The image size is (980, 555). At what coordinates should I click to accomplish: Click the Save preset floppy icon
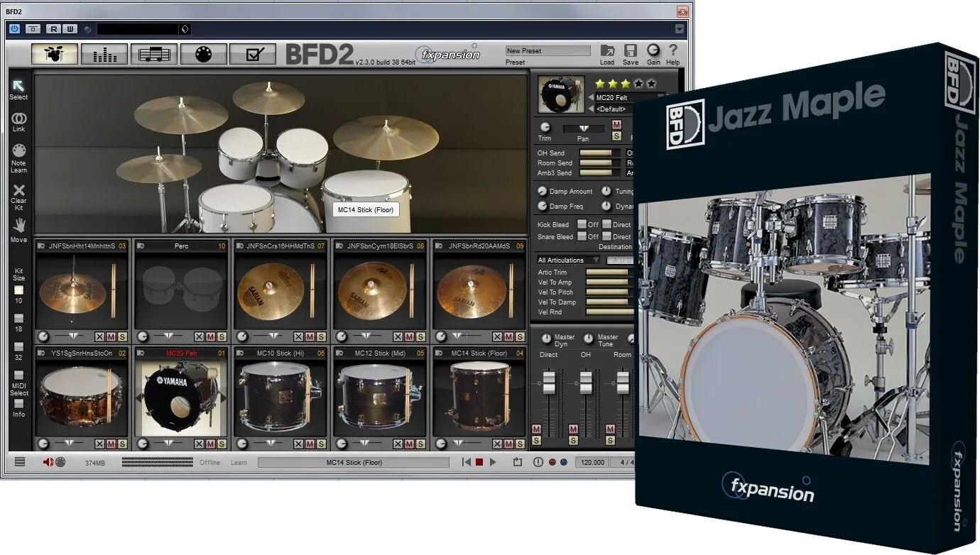click(631, 50)
